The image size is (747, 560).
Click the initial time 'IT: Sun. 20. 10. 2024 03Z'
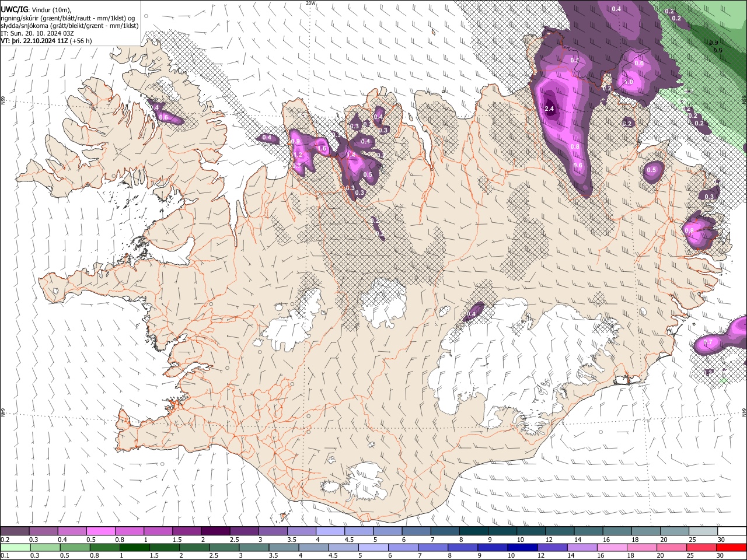point(37,33)
